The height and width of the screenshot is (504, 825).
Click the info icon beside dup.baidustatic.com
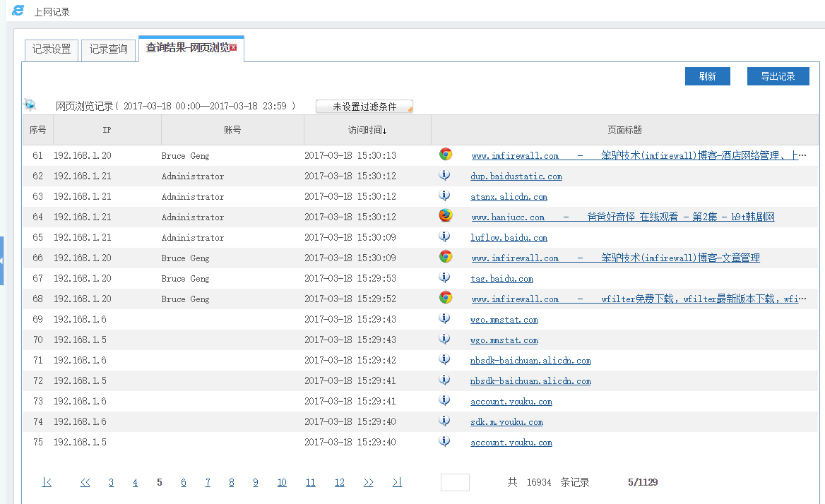click(445, 175)
